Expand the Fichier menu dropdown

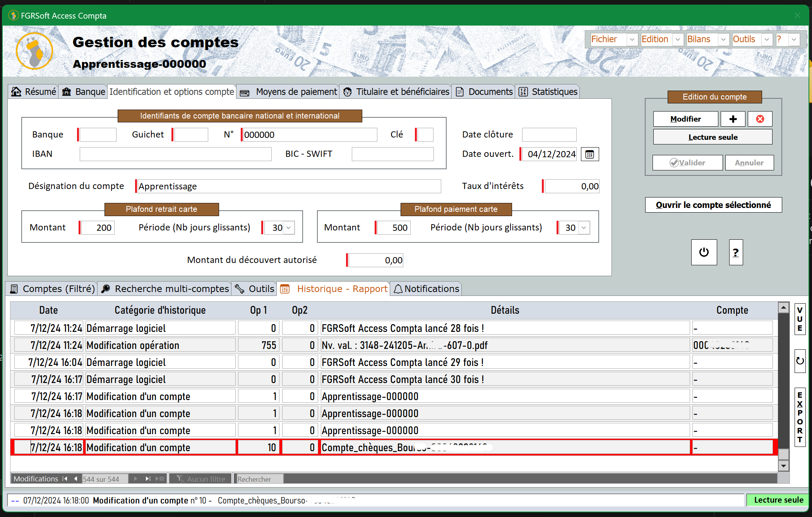click(x=632, y=40)
